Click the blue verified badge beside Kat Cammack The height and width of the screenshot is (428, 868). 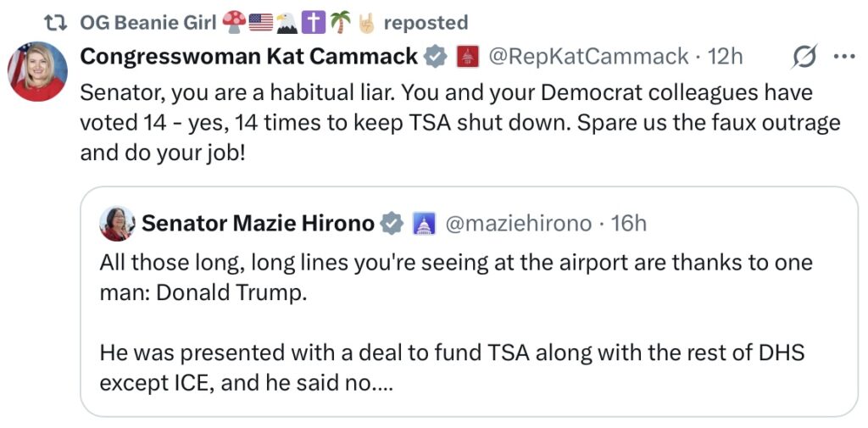(x=435, y=58)
